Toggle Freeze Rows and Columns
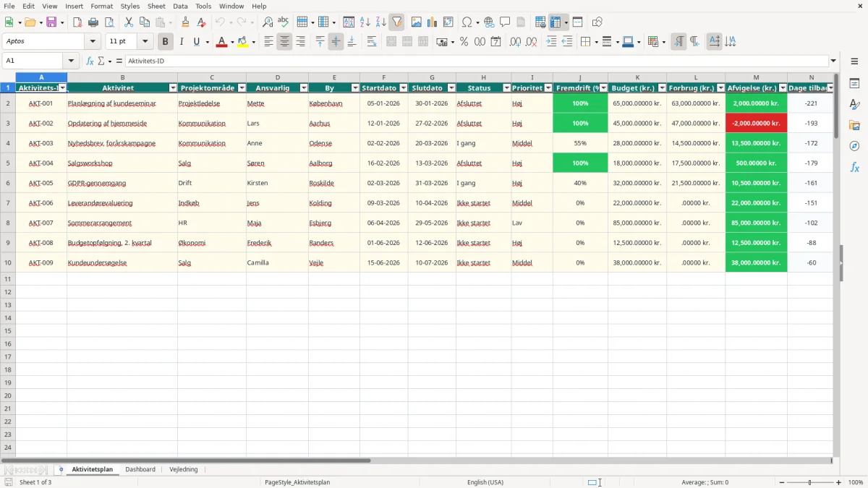This screenshot has width=868, height=488. pos(556,22)
